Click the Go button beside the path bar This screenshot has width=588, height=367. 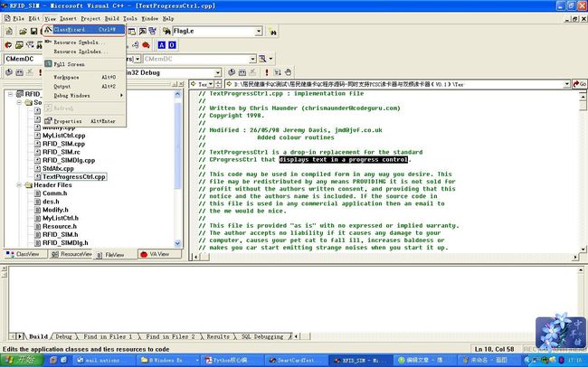pyautogui.click(x=579, y=84)
